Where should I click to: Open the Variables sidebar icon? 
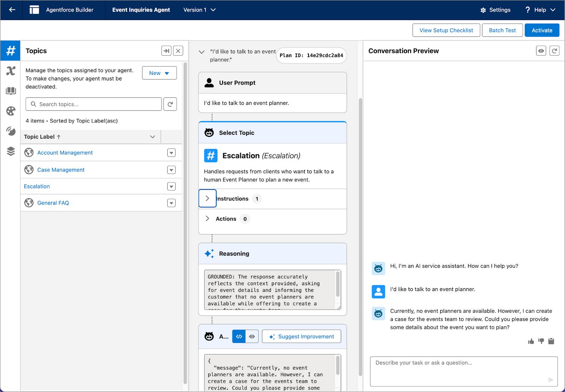tap(11, 71)
